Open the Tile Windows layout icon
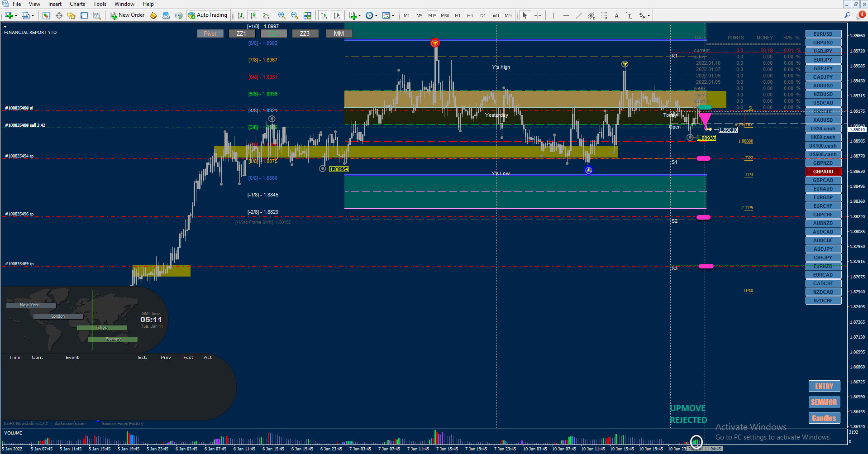 click(307, 15)
